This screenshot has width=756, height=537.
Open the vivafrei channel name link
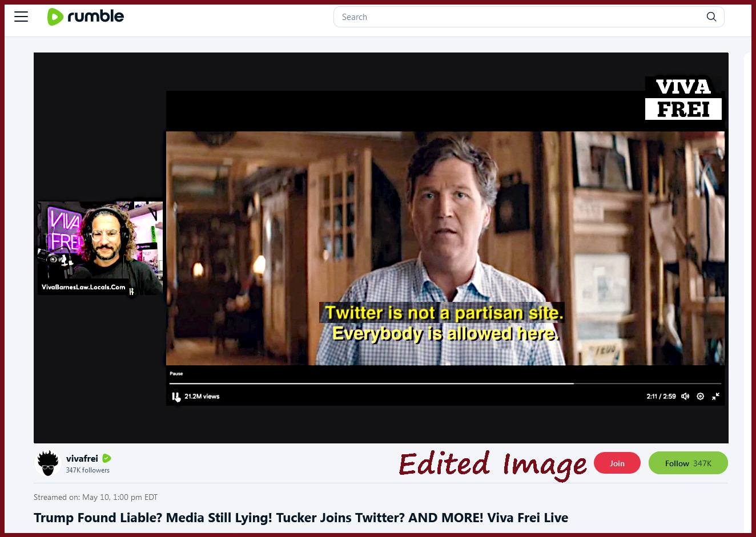[82, 458]
